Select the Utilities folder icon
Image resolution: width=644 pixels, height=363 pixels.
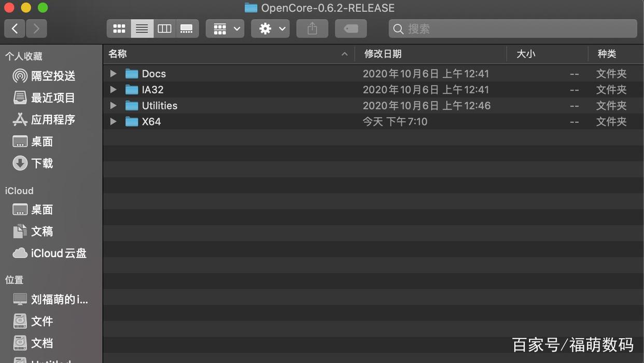(132, 106)
